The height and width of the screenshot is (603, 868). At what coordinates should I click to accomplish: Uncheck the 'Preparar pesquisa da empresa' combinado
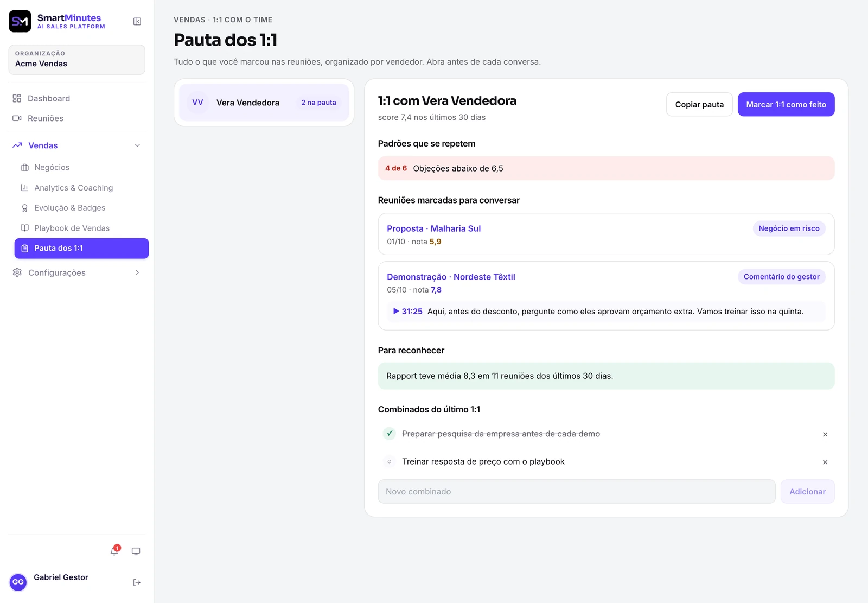click(x=390, y=433)
